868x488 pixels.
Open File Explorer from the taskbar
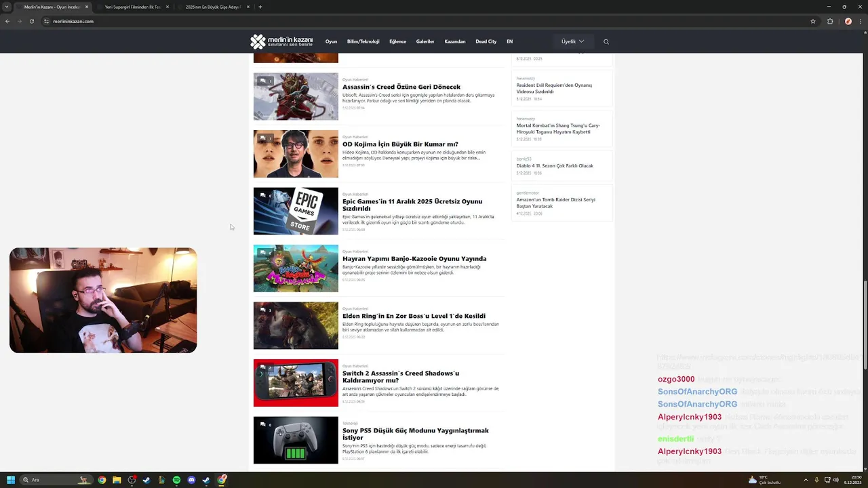pos(117,480)
